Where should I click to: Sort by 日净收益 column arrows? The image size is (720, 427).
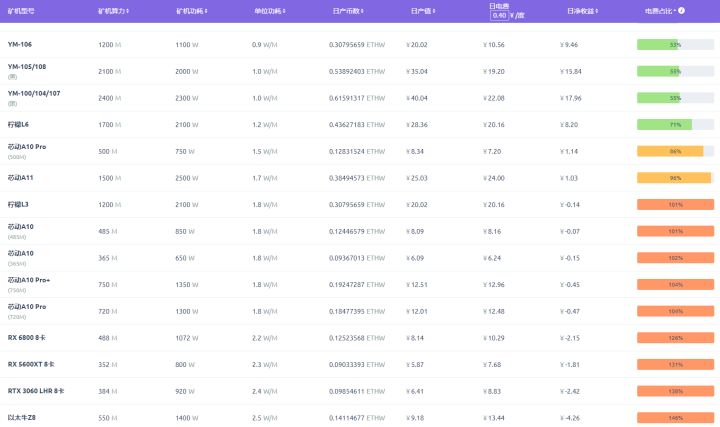[x=596, y=10]
